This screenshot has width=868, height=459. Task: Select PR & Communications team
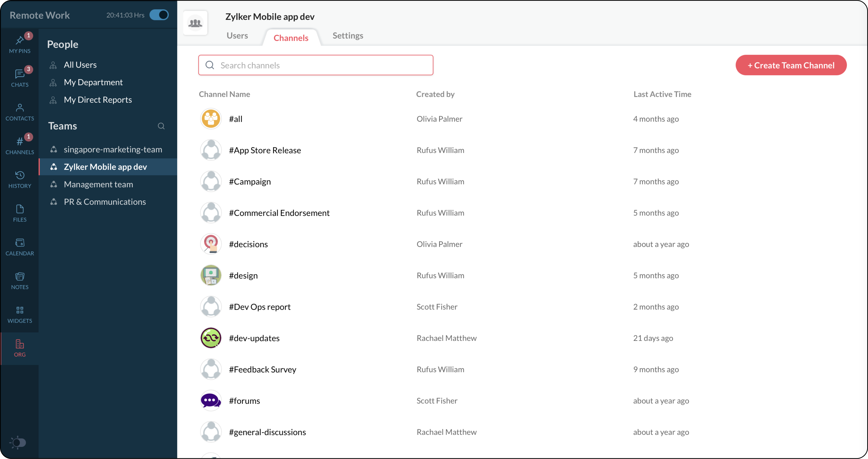(x=104, y=202)
